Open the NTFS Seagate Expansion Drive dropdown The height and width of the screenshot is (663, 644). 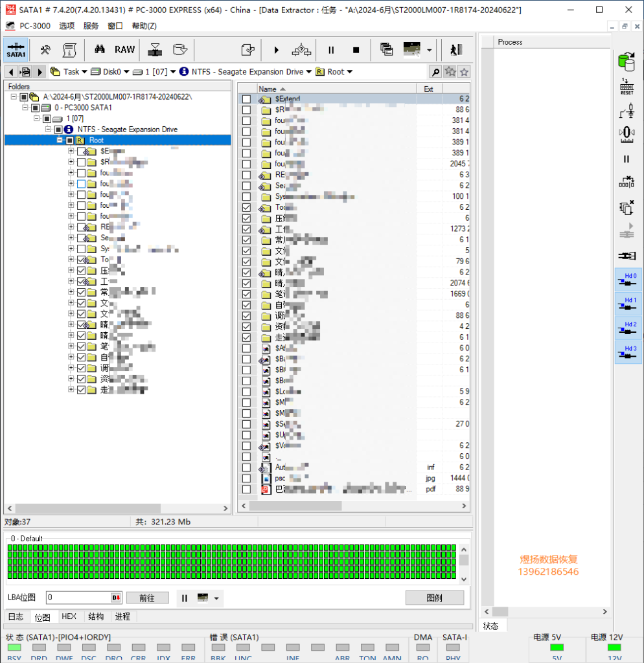pos(308,72)
